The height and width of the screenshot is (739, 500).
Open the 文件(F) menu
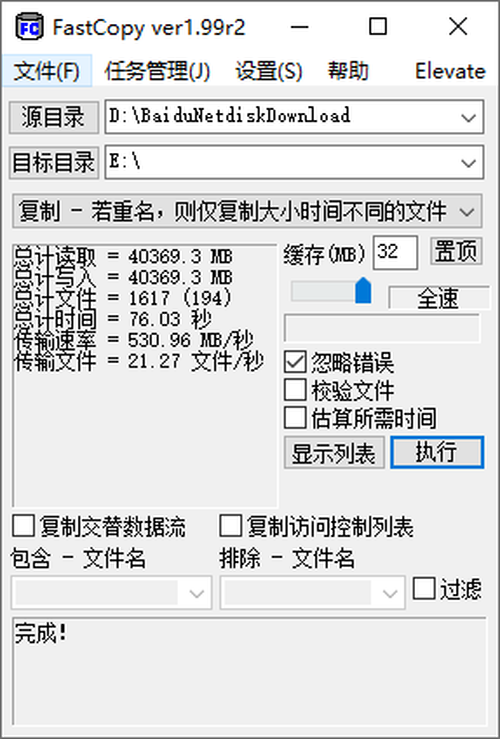tap(47, 71)
